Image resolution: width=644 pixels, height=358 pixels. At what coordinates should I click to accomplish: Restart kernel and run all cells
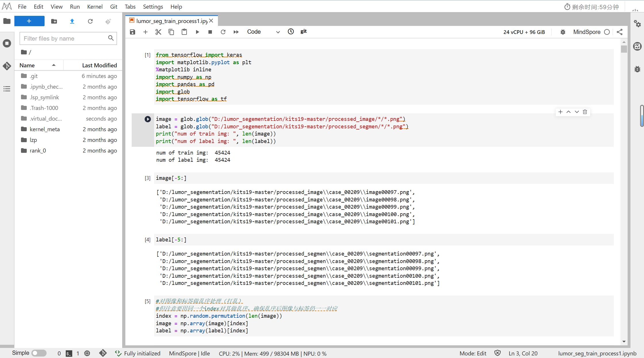click(x=236, y=32)
